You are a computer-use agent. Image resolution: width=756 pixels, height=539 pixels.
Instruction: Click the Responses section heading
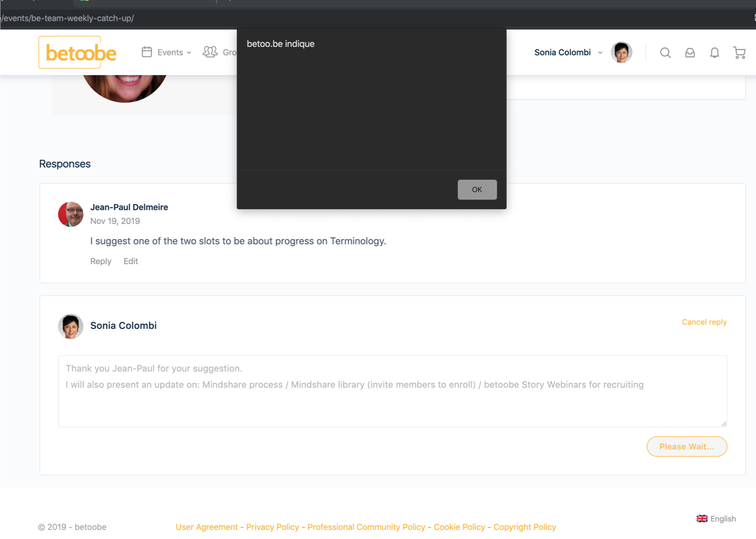point(65,164)
